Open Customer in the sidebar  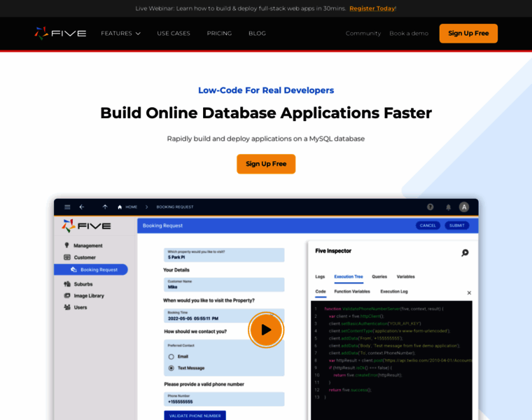coord(85,258)
